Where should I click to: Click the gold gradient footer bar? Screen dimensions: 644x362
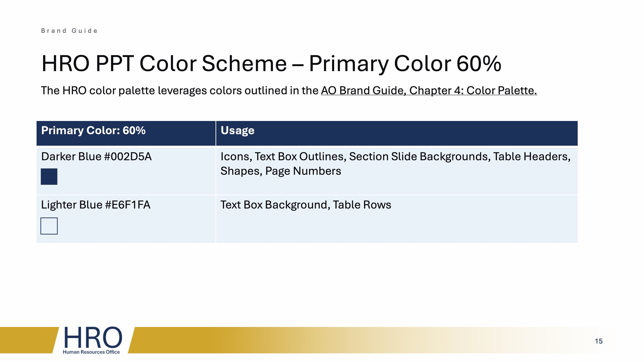(x=374, y=340)
